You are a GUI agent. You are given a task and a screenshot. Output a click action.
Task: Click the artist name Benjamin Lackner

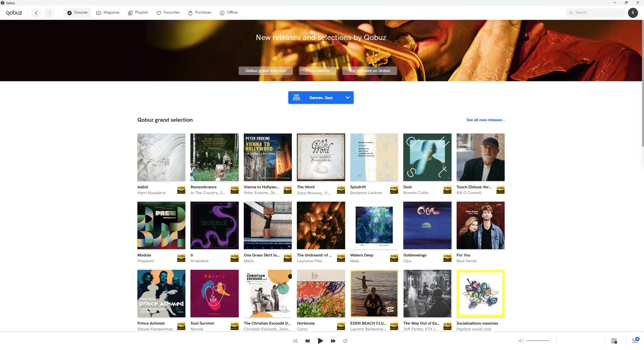point(366,193)
